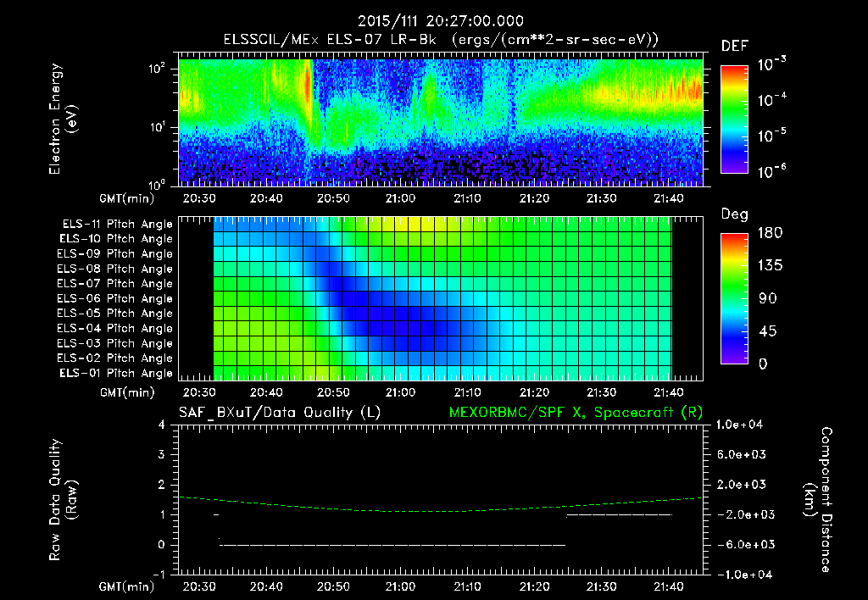Click the Raw Data Quality (Raw) axis label

pyautogui.click(x=63, y=499)
